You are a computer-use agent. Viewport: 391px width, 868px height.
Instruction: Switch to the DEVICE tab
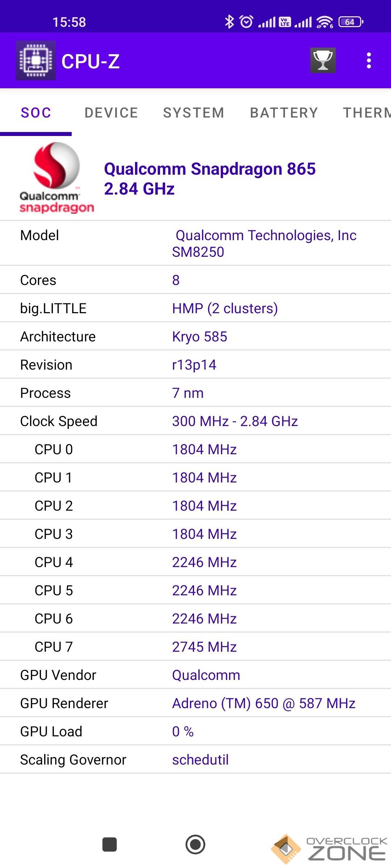point(111,113)
